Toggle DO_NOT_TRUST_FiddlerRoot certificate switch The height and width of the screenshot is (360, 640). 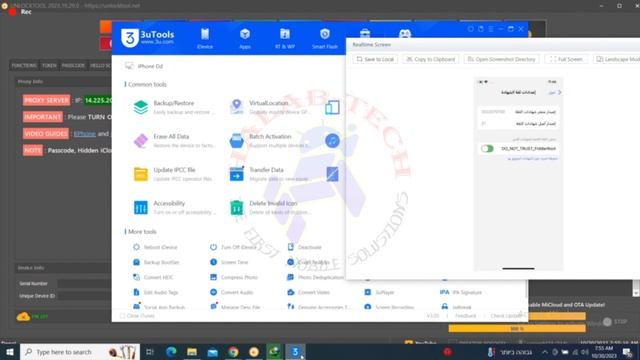(x=487, y=149)
